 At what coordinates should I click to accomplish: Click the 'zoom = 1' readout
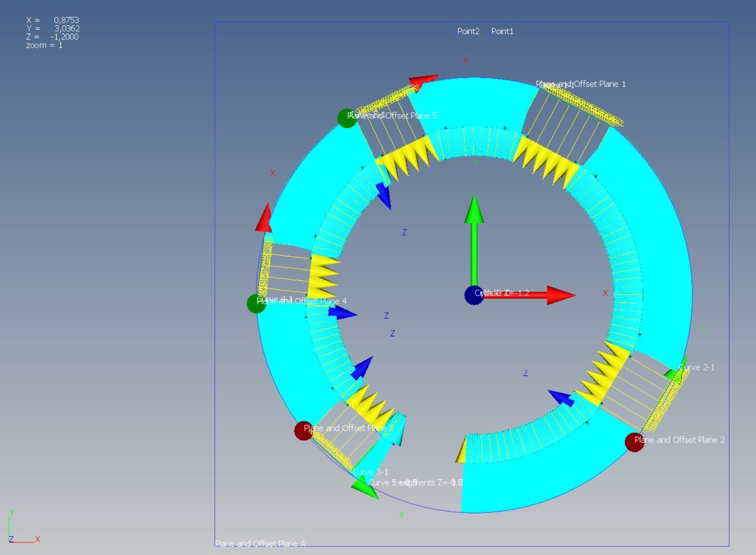click(x=44, y=45)
